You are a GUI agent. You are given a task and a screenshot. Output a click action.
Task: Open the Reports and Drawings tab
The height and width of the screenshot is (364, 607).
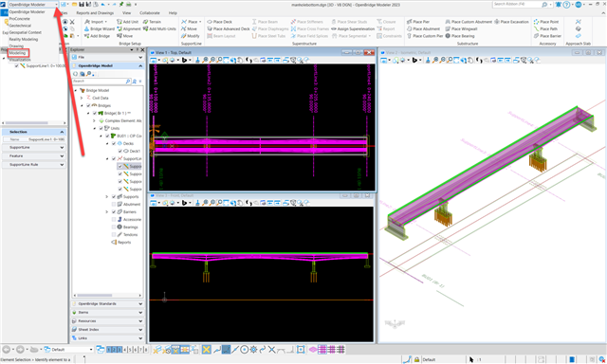click(95, 12)
